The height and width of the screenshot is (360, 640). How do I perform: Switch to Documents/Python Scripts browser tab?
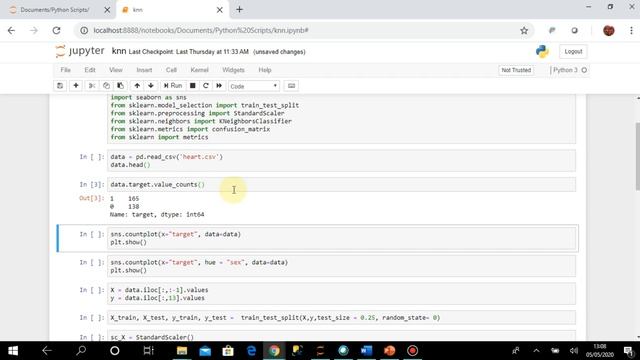pos(55,10)
